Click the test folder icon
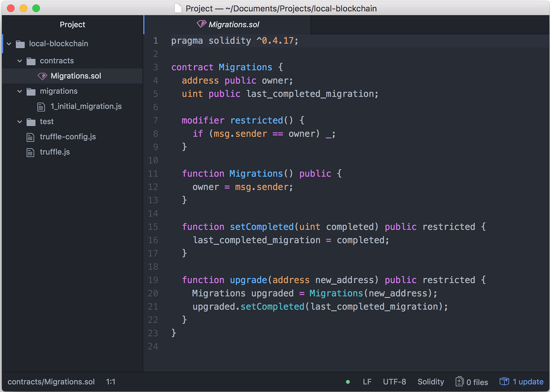550x392 pixels. [31, 122]
